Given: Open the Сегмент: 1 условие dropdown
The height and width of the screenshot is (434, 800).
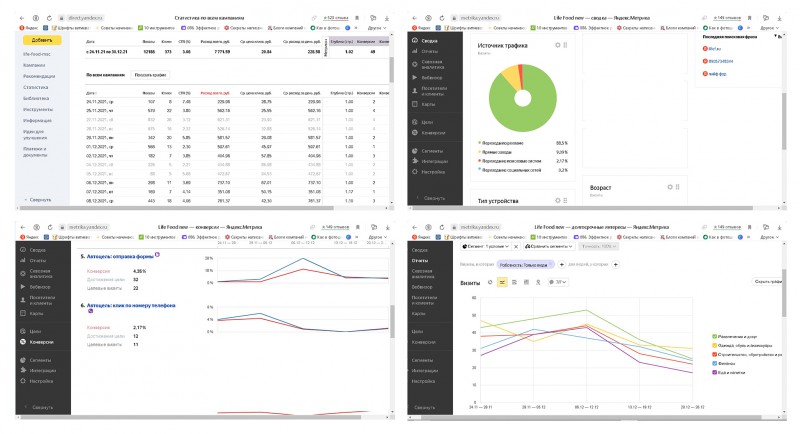Looking at the screenshot, I should pos(485,246).
